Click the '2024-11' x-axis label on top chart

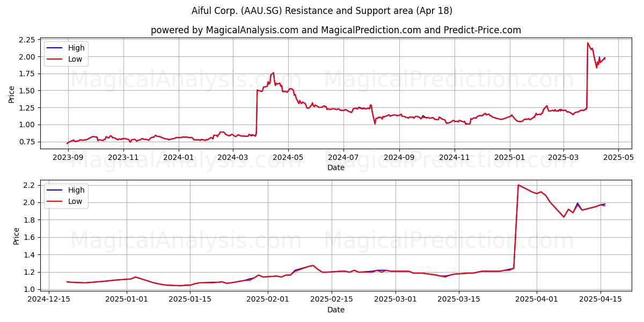455,157
